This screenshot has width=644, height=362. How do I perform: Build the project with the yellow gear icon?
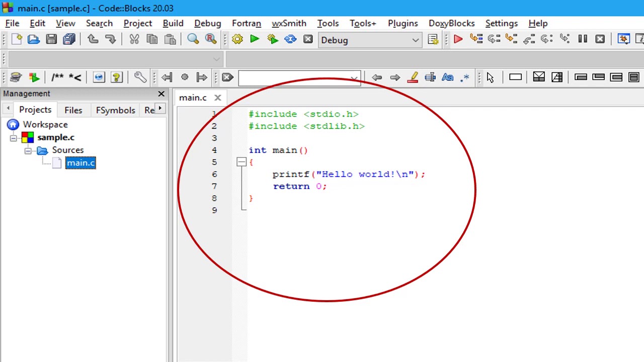pos(237,40)
